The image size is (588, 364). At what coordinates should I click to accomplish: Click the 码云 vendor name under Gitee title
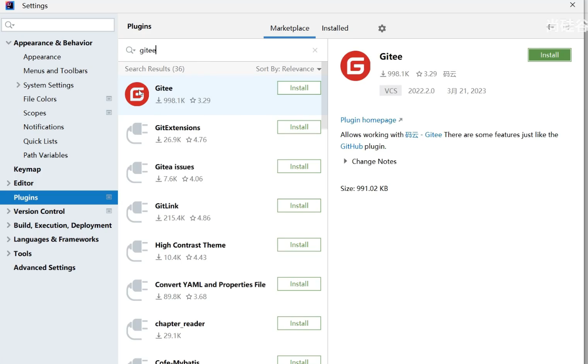click(x=450, y=74)
